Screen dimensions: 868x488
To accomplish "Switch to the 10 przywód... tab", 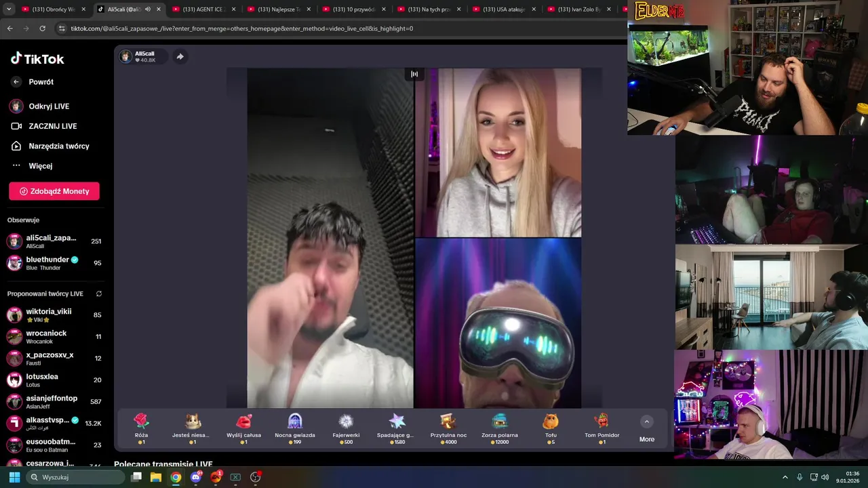I will pyautogui.click(x=354, y=9).
